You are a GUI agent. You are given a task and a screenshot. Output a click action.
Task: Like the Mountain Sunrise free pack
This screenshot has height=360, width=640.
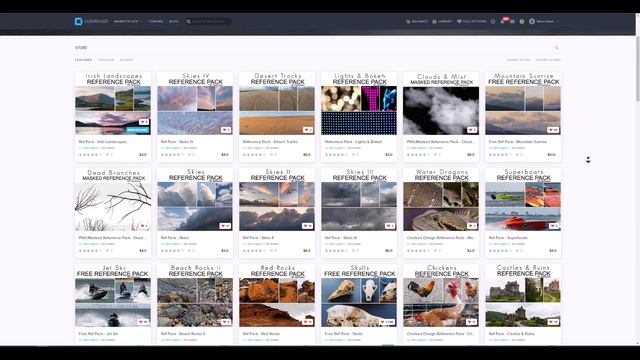553,130
